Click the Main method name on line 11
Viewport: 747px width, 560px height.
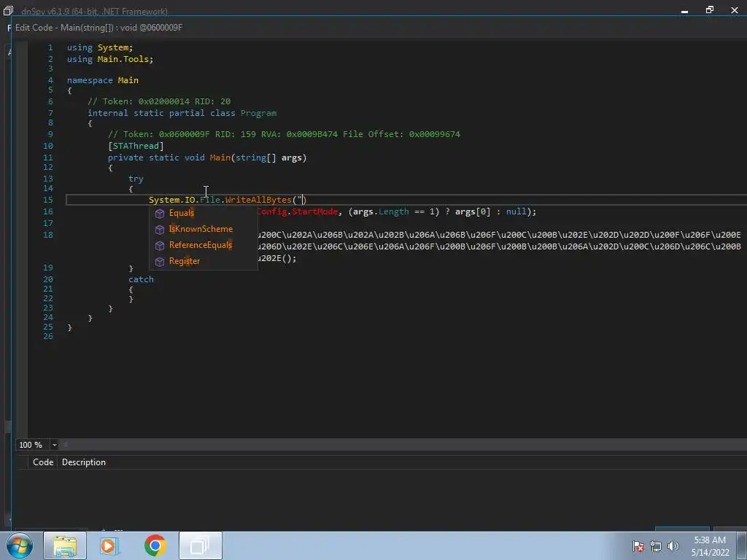220,157
